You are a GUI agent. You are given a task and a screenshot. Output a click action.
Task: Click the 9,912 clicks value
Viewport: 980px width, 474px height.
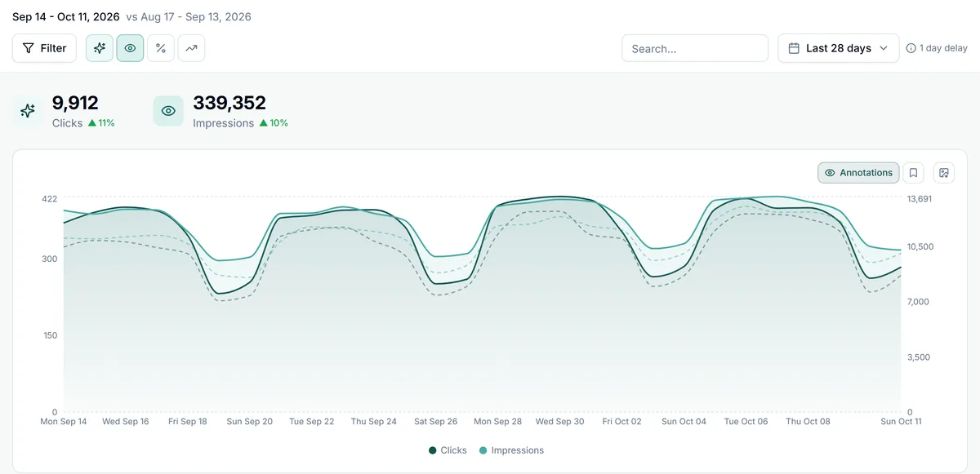75,103
